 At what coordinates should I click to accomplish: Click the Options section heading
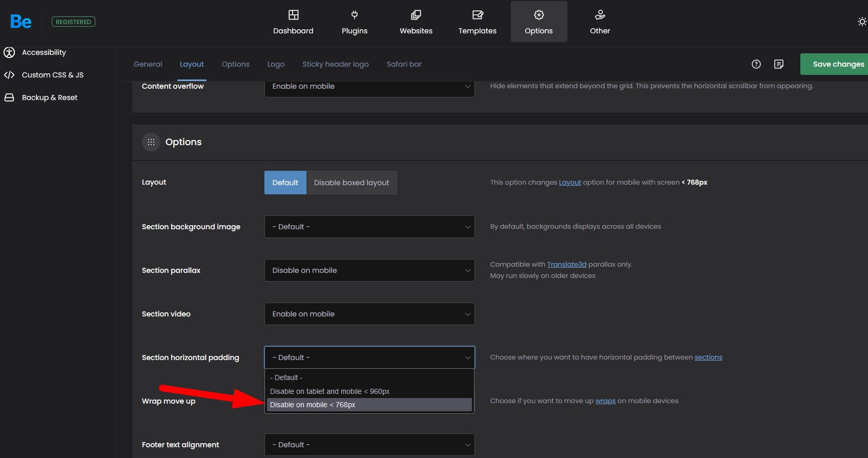[x=183, y=142]
